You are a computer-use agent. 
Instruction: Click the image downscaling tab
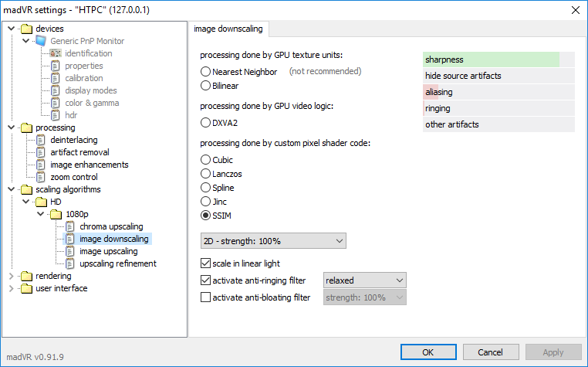(228, 29)
